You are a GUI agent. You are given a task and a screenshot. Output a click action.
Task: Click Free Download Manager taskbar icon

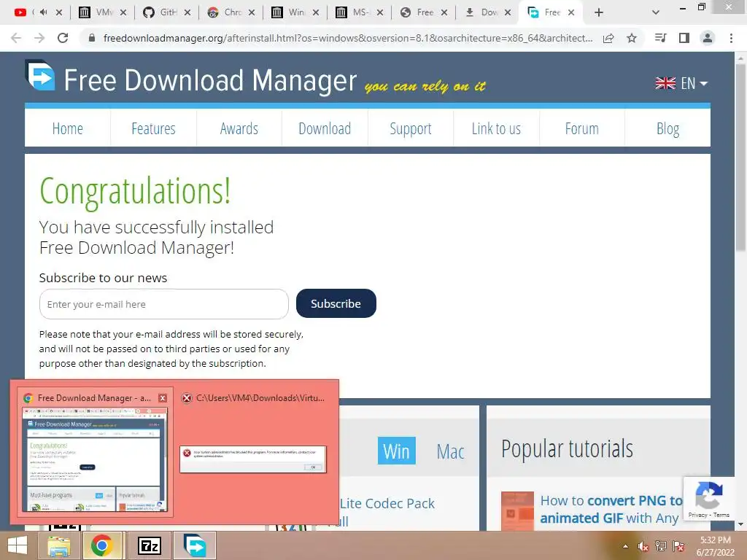[196, 545]
